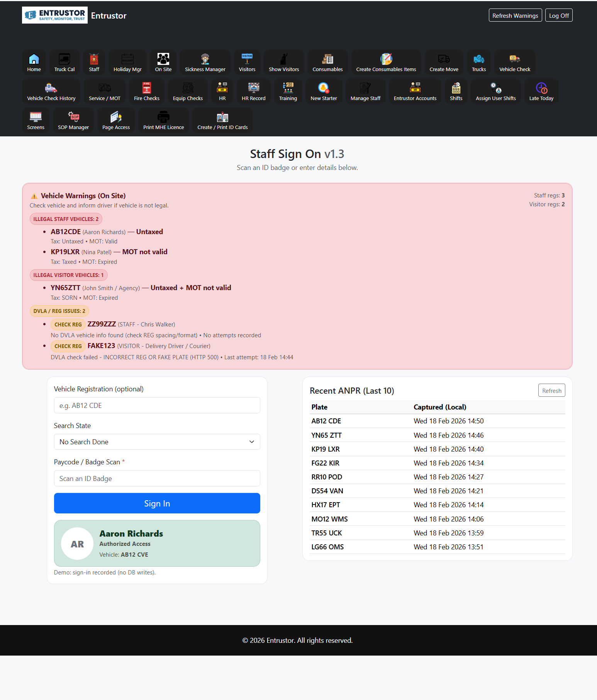
Task: Focus the Vehicle Registration input field
Action: (157, 405)
